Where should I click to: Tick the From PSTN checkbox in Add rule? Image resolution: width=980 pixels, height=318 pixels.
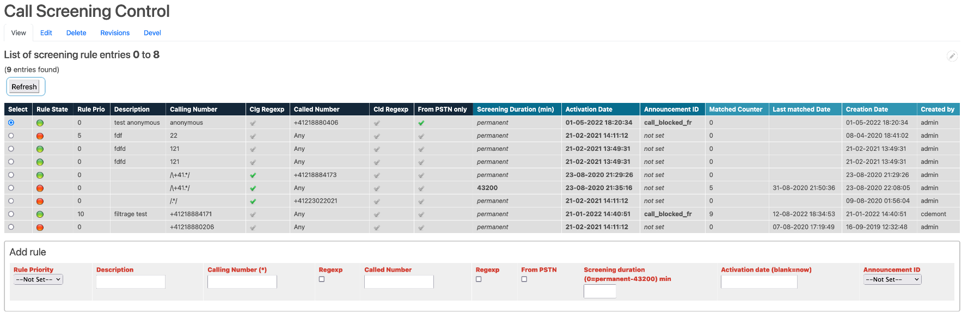(524, 279)
